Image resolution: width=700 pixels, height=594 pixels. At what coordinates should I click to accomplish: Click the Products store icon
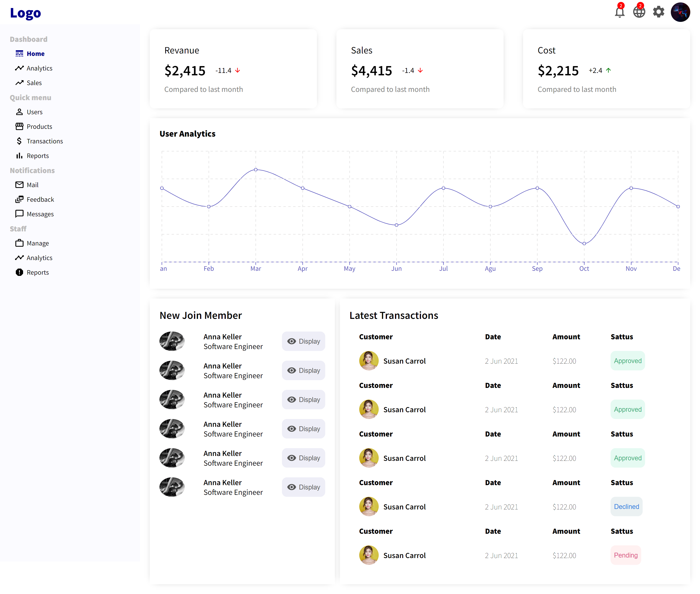click(x=19, y=126)
